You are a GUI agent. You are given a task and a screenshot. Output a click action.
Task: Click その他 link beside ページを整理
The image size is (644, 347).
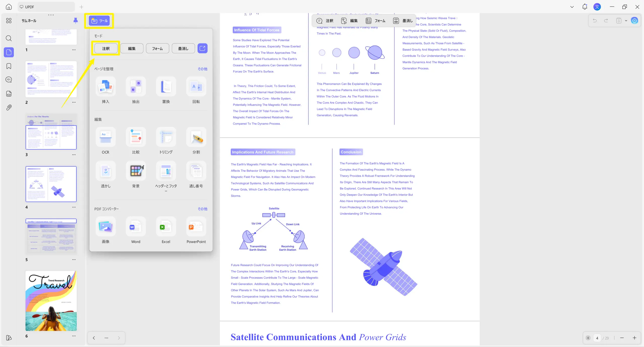pos(202,69)
